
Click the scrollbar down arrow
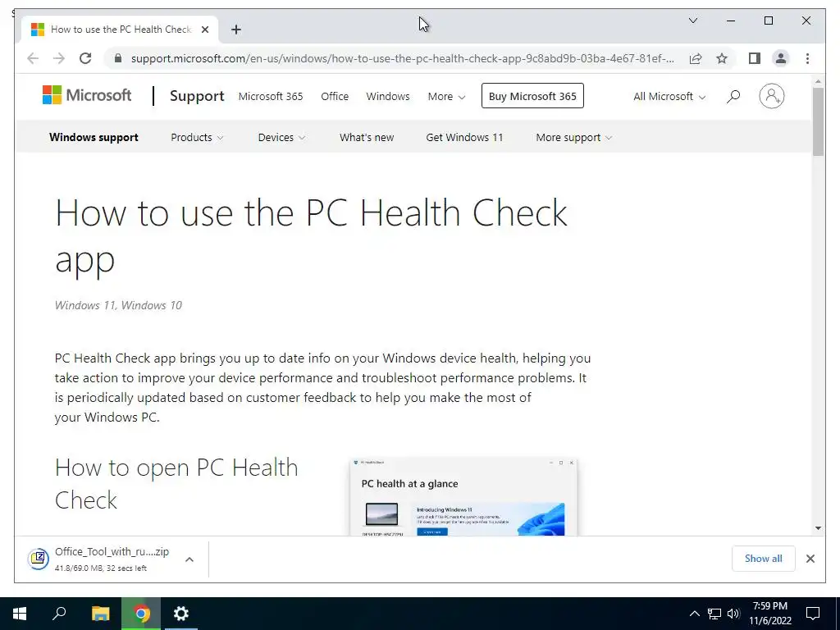click(x=818, y=528)
